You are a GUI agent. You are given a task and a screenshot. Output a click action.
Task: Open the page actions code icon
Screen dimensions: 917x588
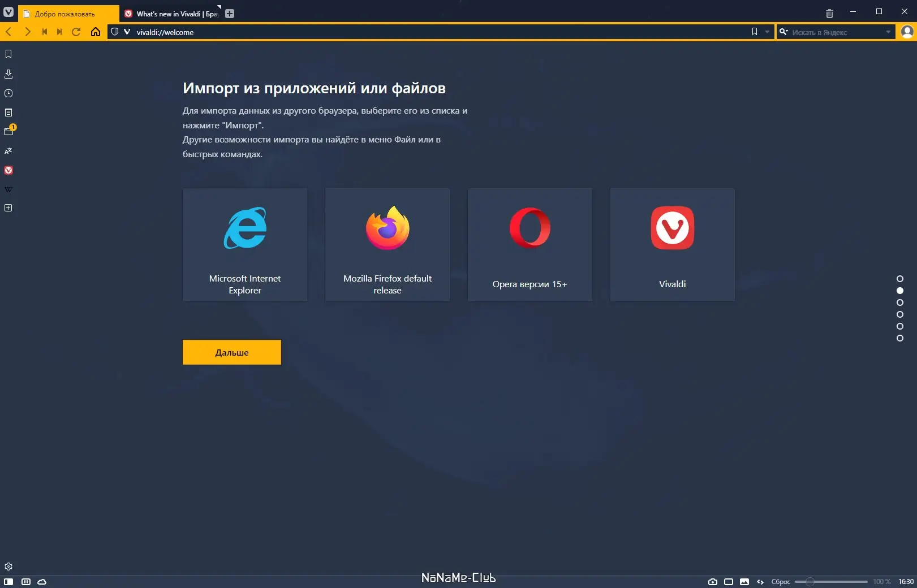(x=760, y=582)
